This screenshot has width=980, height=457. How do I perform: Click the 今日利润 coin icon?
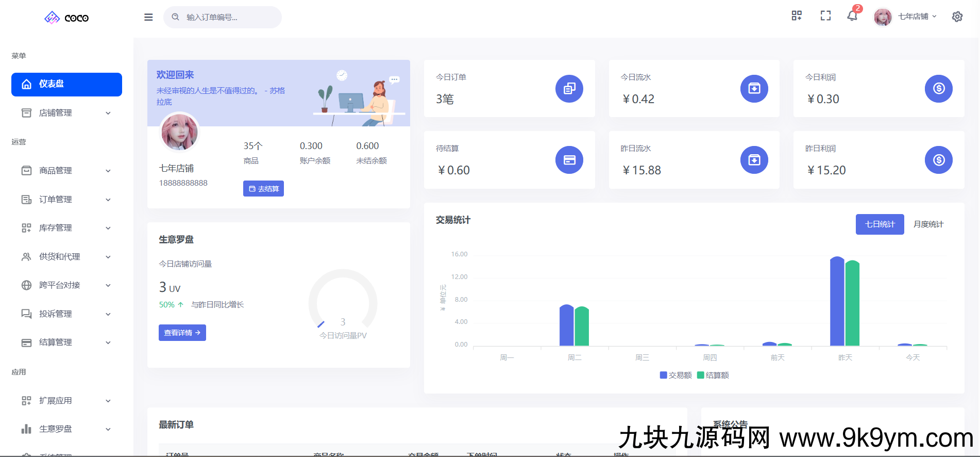point(939,89)
